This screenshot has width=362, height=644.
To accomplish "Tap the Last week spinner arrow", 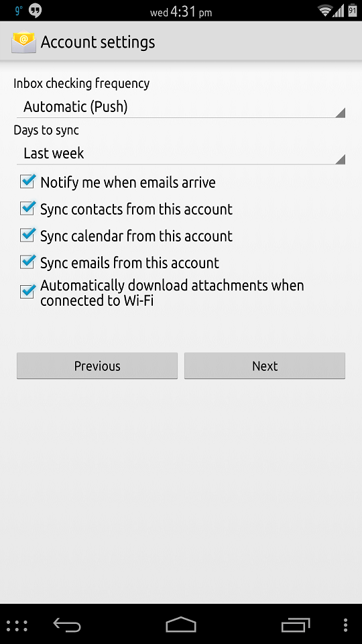I will pyautogui.click(x=341, y=160).
